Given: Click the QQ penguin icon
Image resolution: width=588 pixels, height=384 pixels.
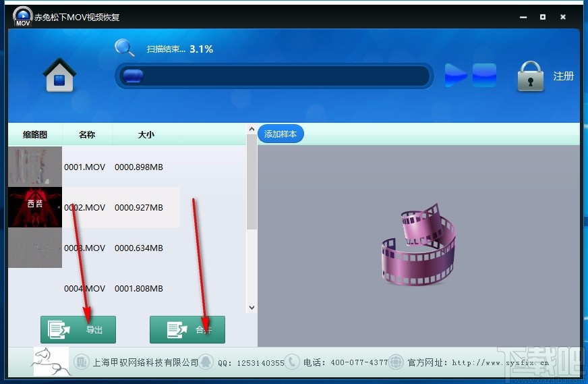Looking at the screenshot, I should [x=206, y=362].
